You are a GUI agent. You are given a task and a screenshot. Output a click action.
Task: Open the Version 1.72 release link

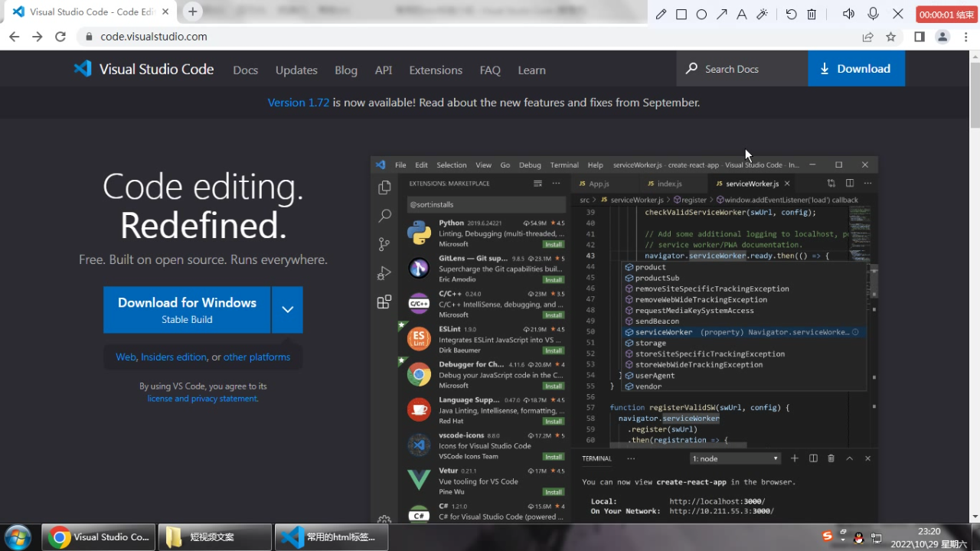(x=298, y=103)
